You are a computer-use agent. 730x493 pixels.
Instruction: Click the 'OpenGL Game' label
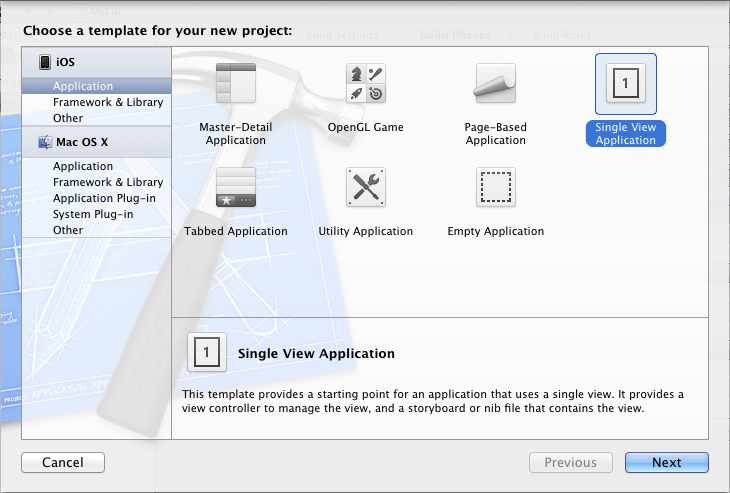tap(365, 127)
